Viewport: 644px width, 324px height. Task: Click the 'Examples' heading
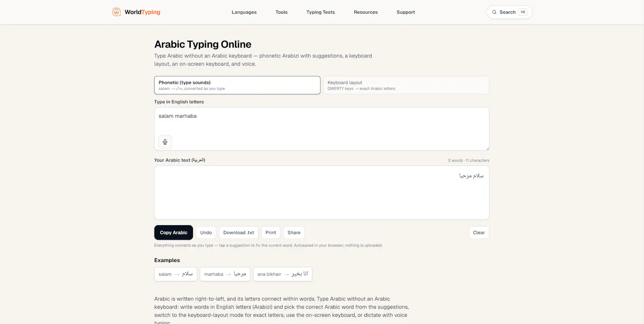tap(167, 260)
